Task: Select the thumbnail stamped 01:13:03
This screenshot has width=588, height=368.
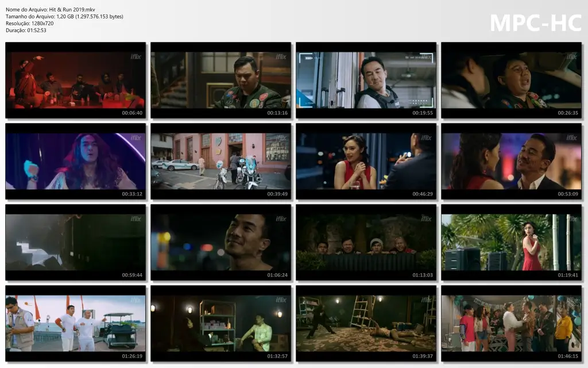Action: click(x=366, y=242)
